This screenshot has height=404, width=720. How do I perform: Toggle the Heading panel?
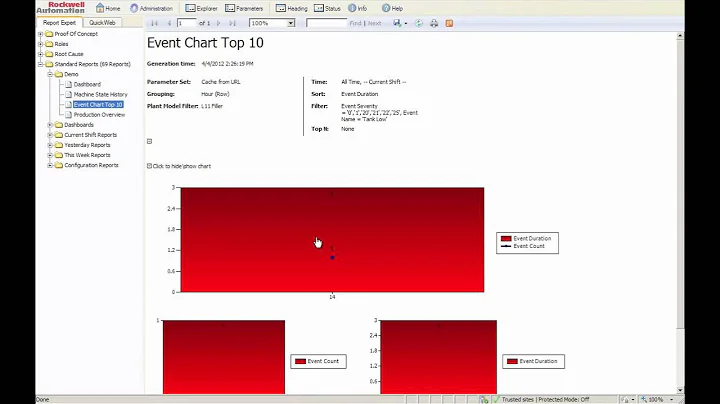[292, 8]
